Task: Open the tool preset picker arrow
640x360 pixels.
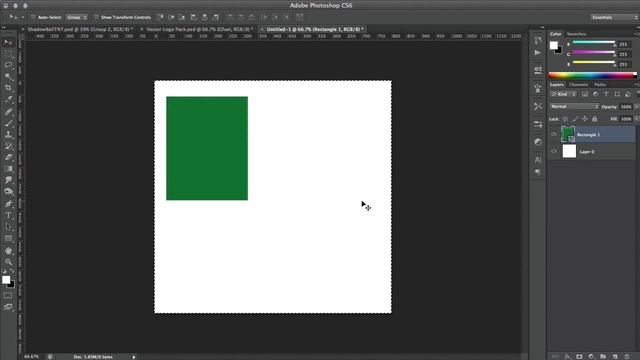Action: pos(23,17)
